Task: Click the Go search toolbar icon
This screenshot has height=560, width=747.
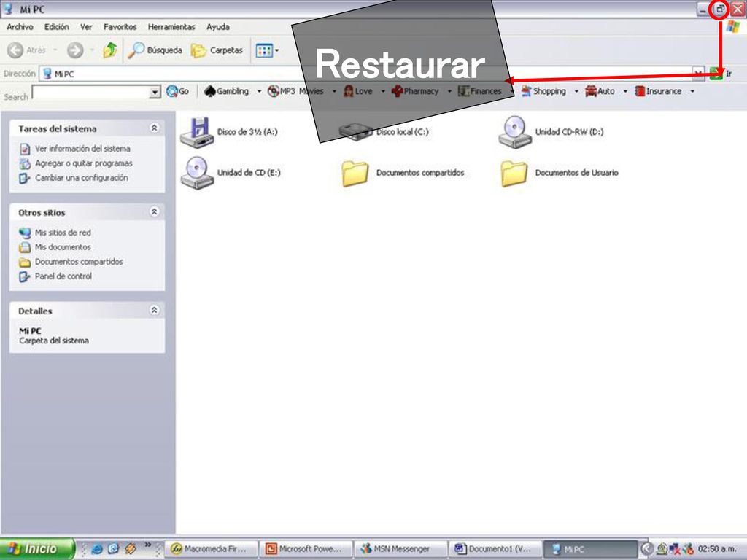Action: point(171,91)
